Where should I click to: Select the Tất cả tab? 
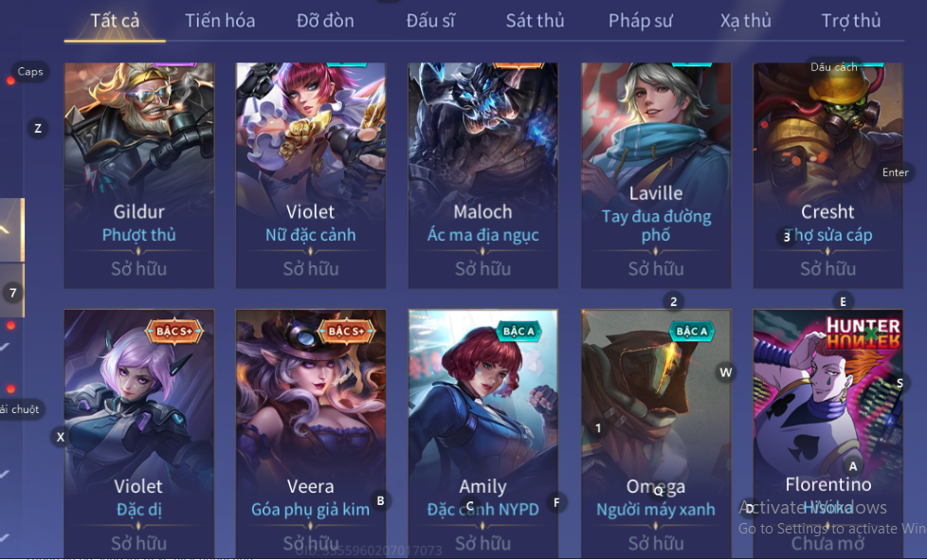pyautogui.click(x=115, y=21)
